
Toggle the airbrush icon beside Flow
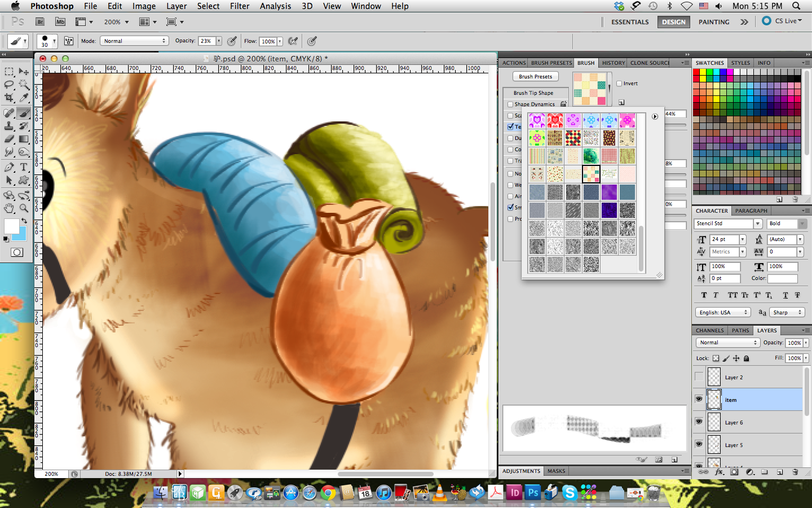point(293,41)
